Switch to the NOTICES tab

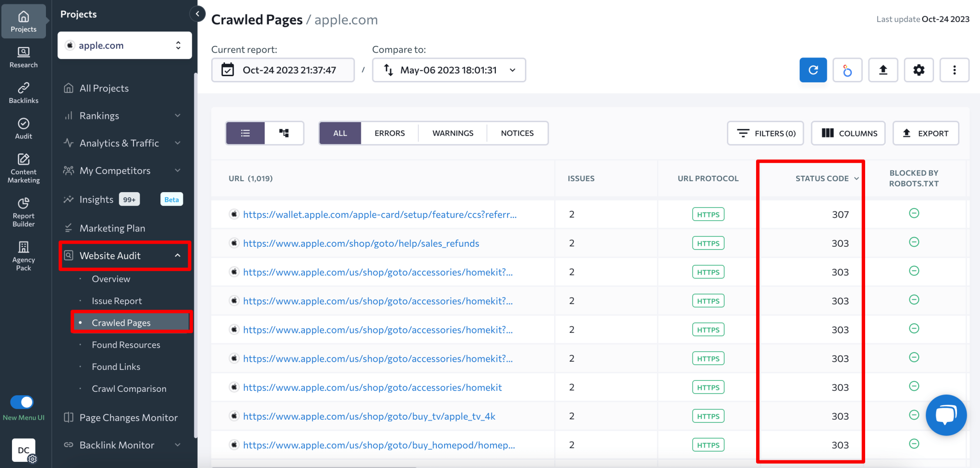pyautogui.click(x=517, y=133)
